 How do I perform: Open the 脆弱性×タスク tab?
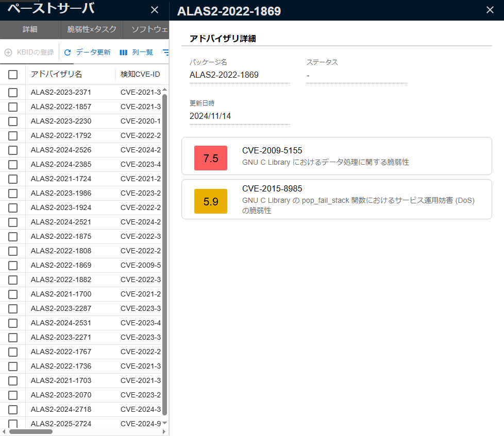[x=92, y=29]
